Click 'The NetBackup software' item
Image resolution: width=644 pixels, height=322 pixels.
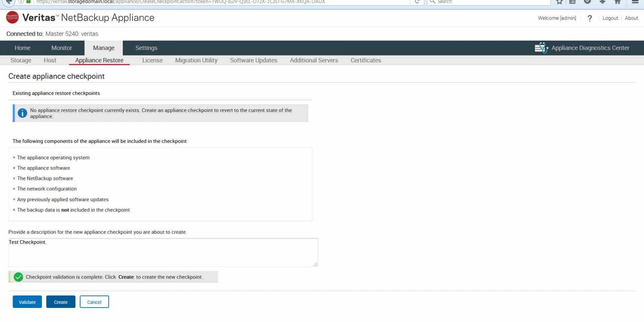pyautogui.click(x=45, y=179)
